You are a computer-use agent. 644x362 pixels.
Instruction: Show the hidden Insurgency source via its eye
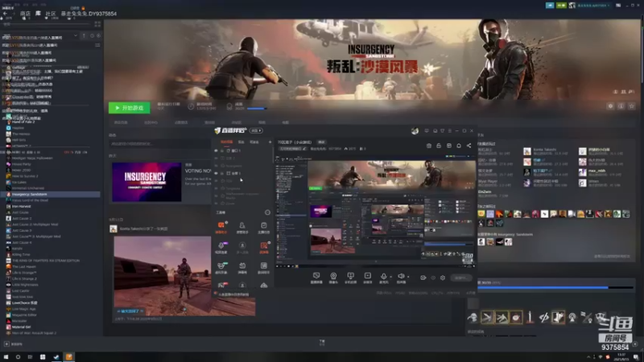tap(216, 166)
